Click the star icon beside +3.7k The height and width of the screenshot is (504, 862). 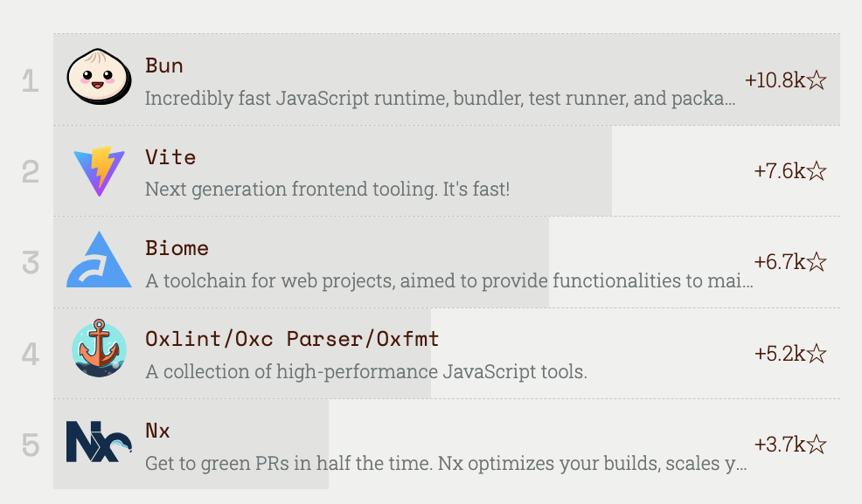tap(817, 445)
